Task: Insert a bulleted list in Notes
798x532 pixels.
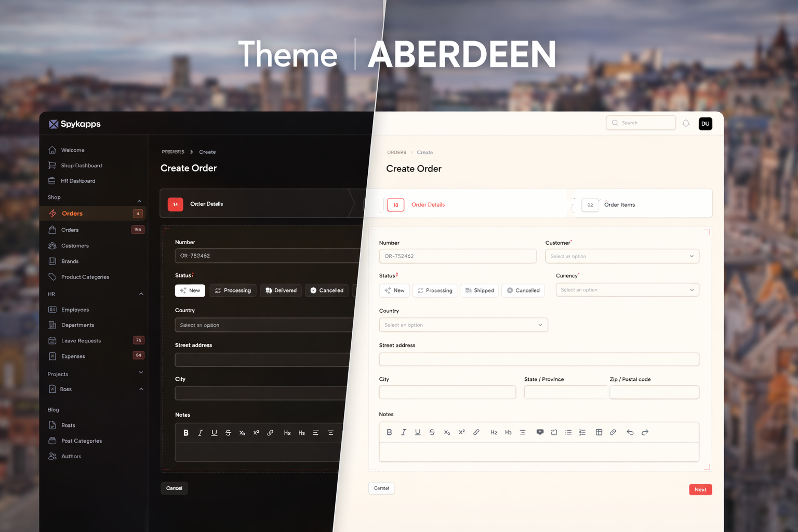Action: click(x=568, y=432)
